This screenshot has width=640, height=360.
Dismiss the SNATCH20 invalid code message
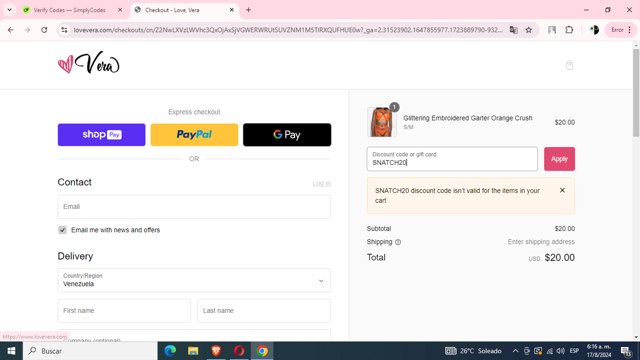562,190
